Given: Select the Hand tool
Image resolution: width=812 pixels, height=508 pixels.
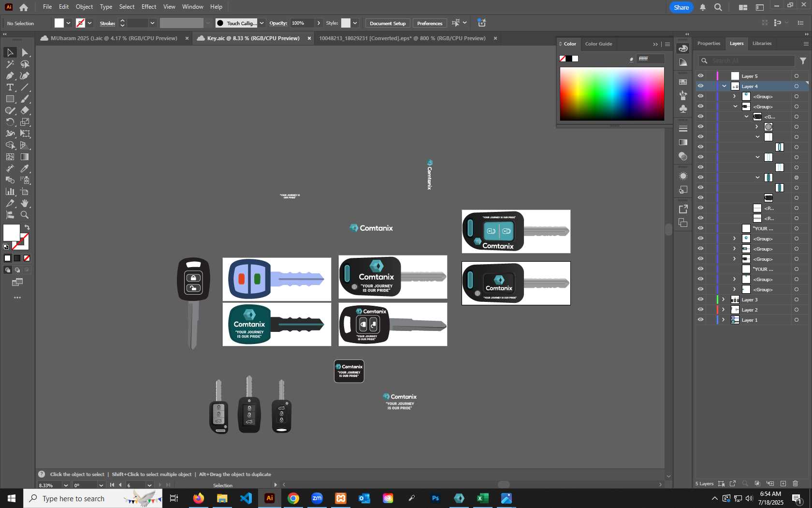Looking at the screenshot, I should (25, 203).
